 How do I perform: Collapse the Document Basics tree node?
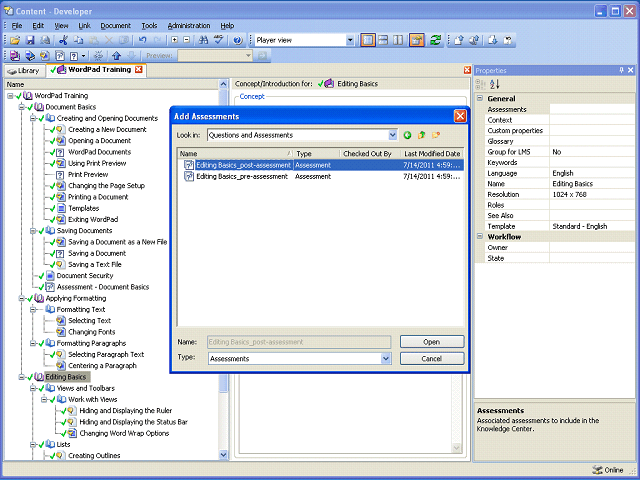coord(22,107)
